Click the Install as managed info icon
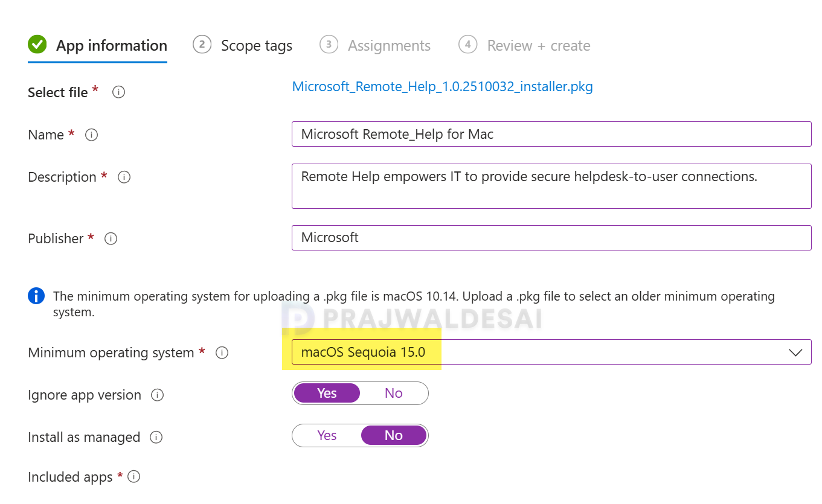 (156, 438)
